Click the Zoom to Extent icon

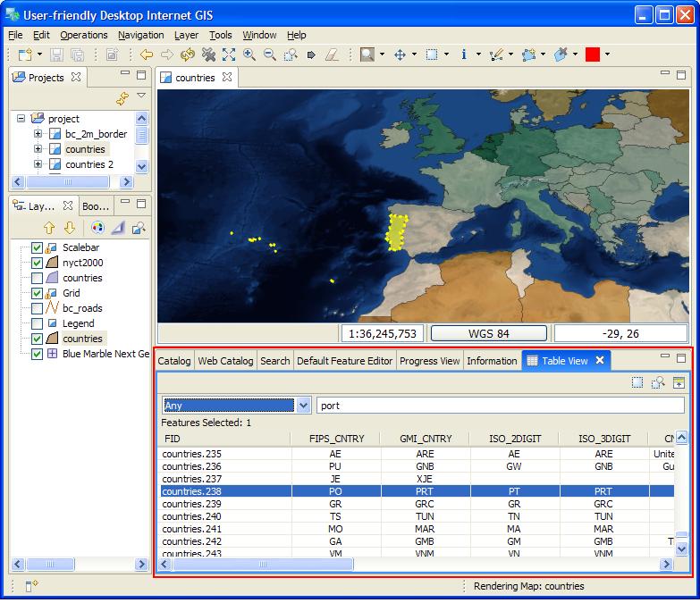click(x=229, y=54)
